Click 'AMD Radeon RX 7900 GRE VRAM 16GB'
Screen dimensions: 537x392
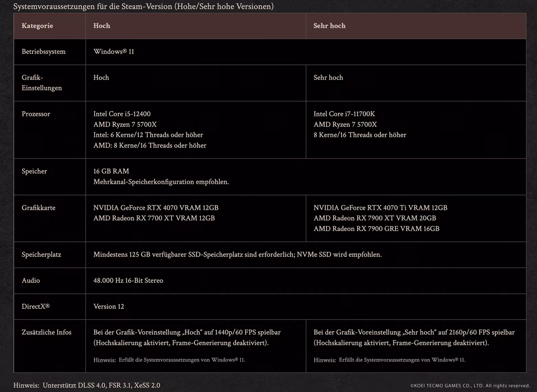[376, 229]
